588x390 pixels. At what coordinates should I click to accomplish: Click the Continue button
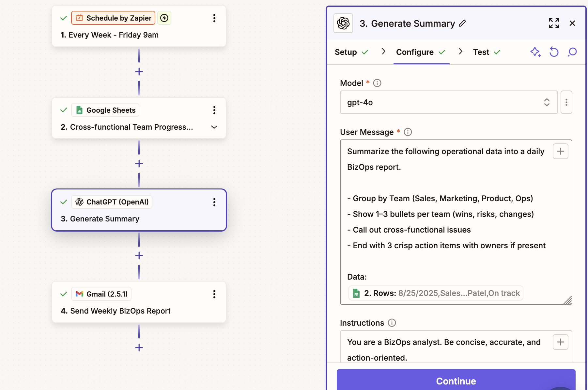456,381
